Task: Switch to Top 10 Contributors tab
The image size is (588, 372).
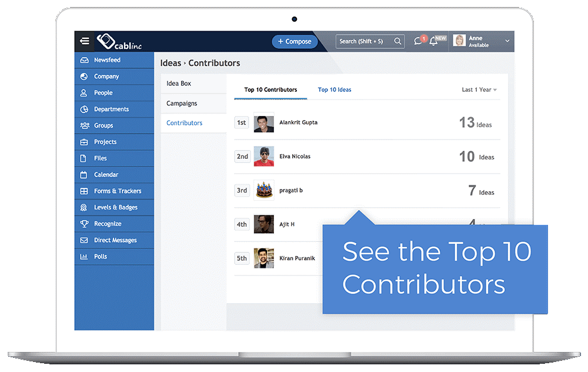Action: pos(270,89)
